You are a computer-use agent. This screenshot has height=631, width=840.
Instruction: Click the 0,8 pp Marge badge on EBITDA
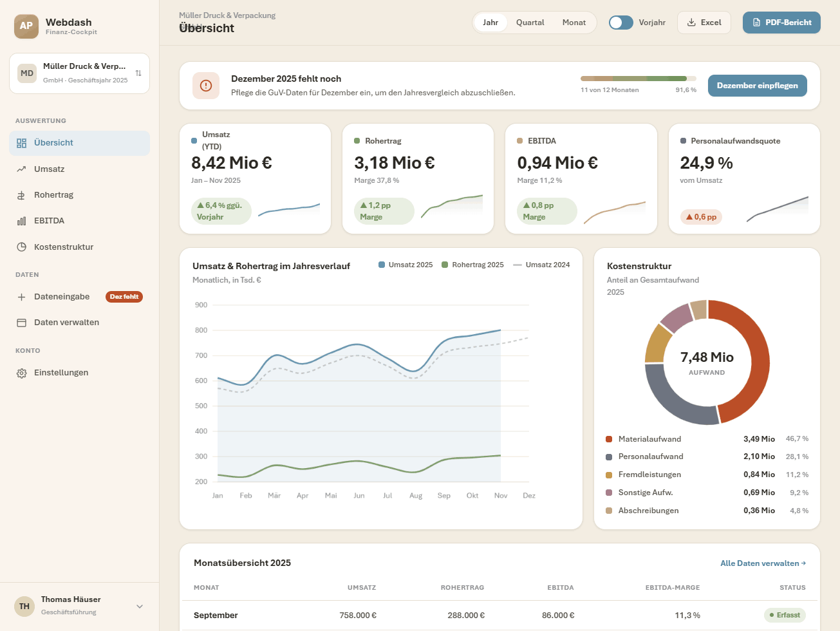547,211
